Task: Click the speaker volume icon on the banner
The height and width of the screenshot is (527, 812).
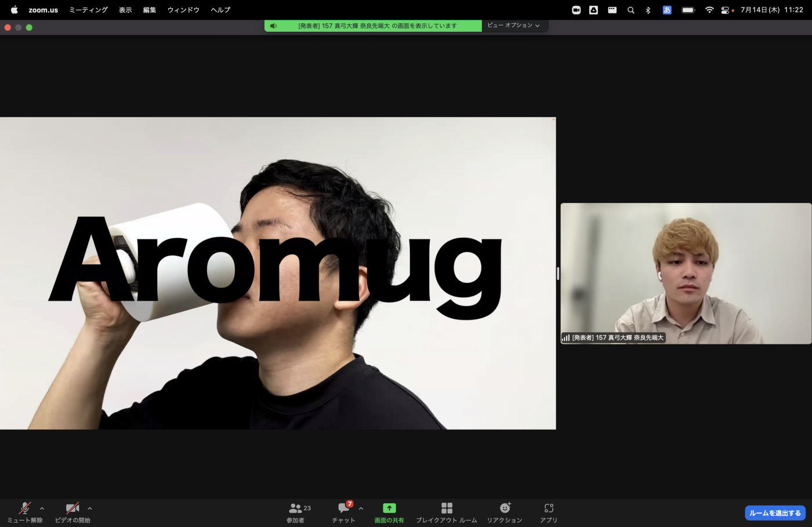Action: click(x=273, y=26)
